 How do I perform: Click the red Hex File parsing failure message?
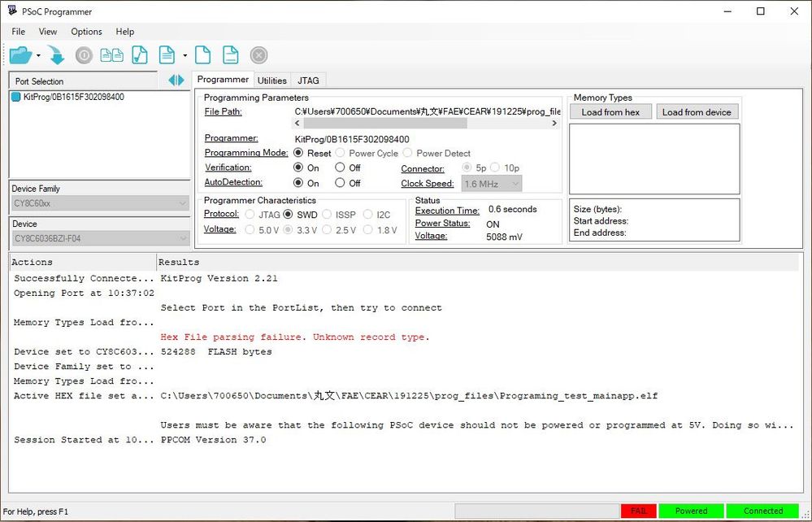point(295,337)
